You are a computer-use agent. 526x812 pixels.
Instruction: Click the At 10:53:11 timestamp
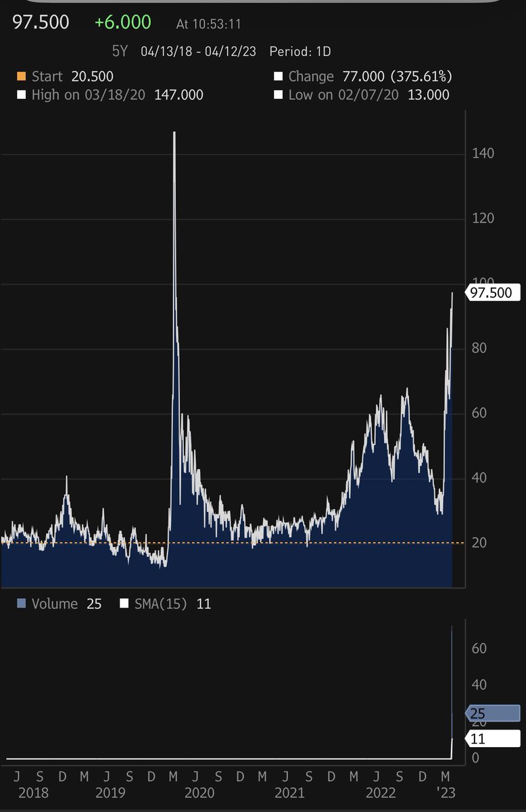208,24
